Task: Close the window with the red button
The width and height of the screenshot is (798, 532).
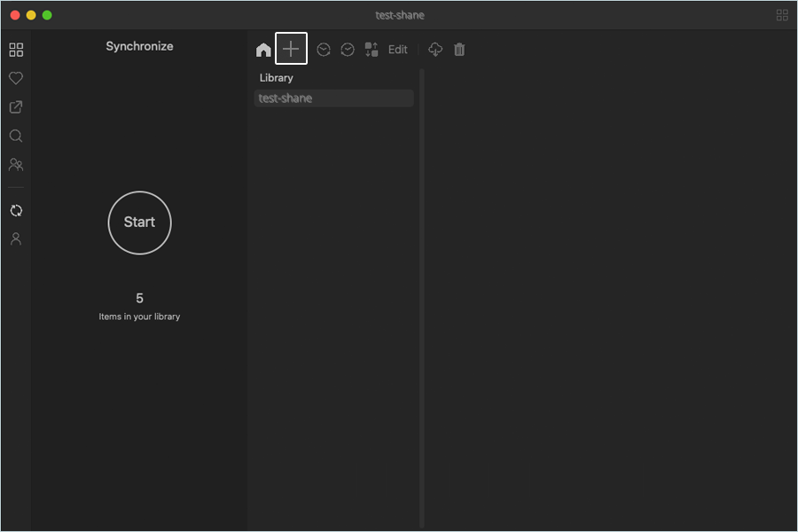Action: 15,15
